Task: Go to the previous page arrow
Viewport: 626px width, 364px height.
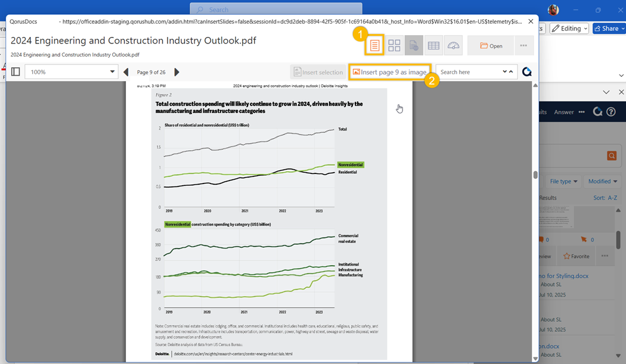Action: [x=126, y=72]
